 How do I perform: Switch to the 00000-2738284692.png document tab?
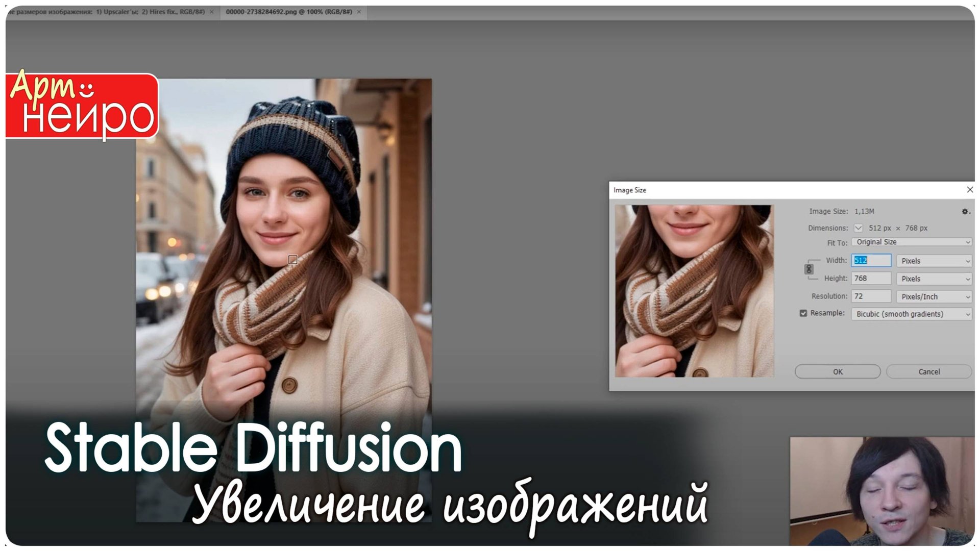[x=288, y=11]
